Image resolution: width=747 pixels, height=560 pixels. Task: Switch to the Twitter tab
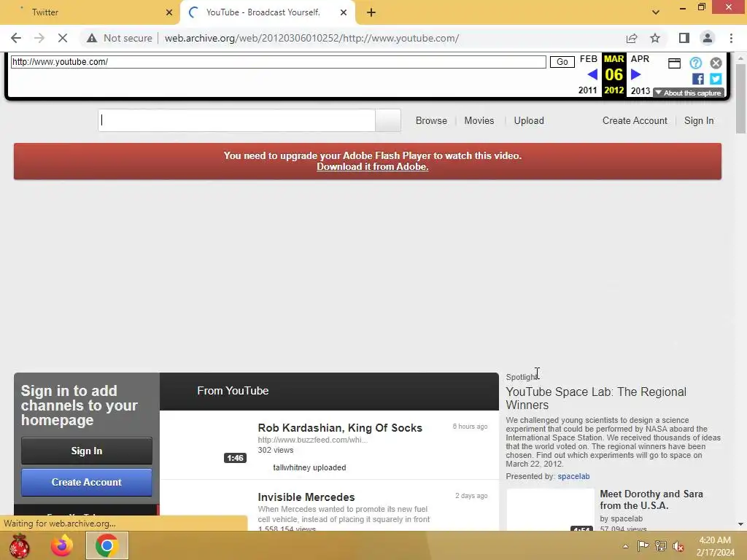[90, 12]
